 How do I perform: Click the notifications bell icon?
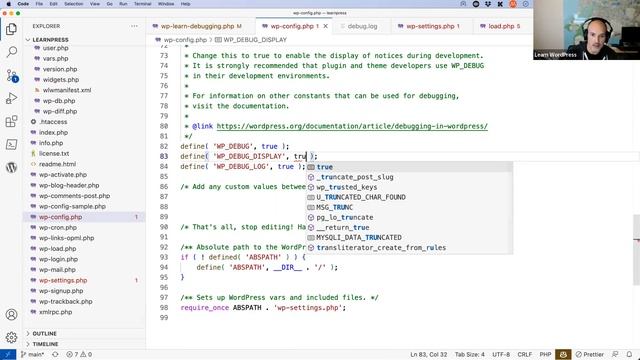click(x=629, y=354)
